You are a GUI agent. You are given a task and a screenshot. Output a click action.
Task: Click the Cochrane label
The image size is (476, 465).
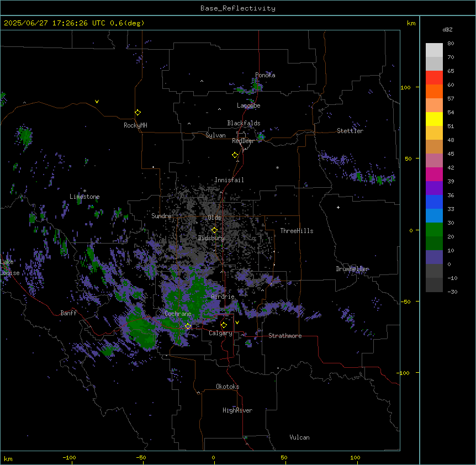click(178, 314)
